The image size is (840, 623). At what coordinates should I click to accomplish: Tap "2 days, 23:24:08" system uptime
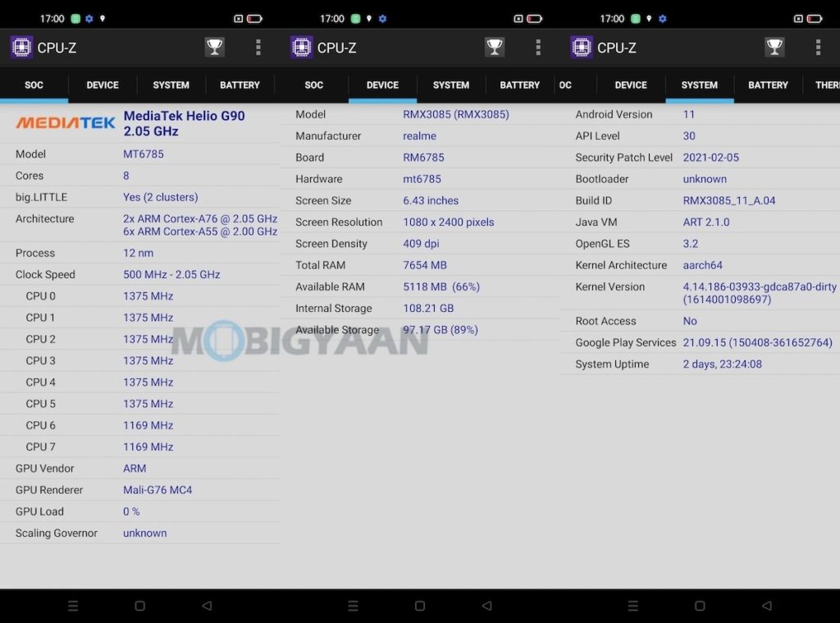point(722,364)
